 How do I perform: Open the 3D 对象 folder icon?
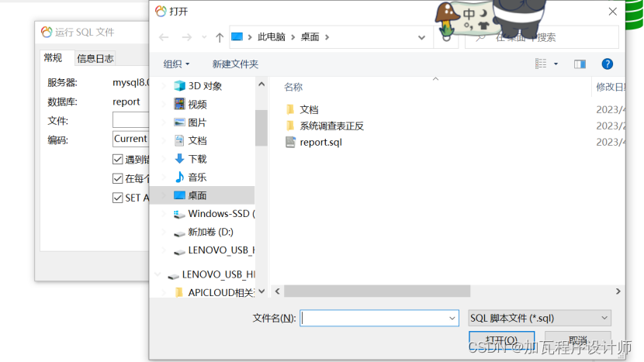point(179,86)
